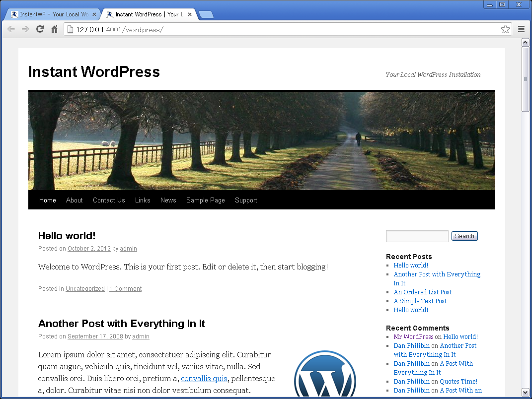Select the Instant WordPress tab

[149, 14]
